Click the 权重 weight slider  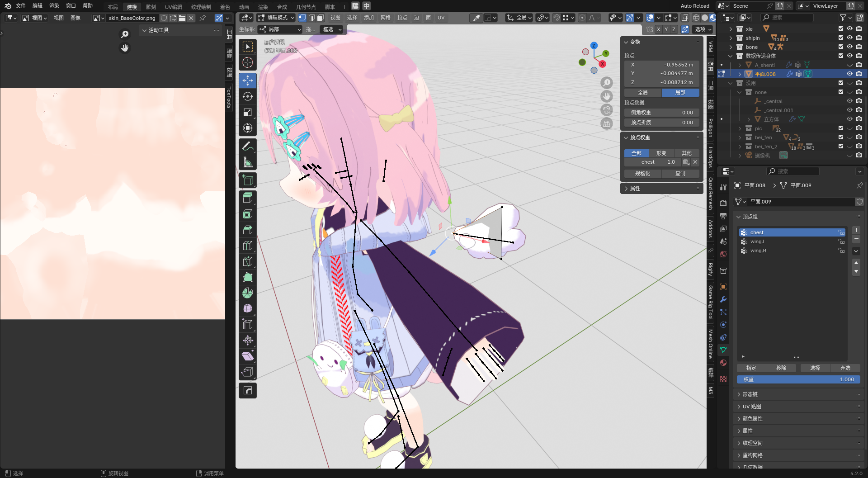click(x=798, y=379)
